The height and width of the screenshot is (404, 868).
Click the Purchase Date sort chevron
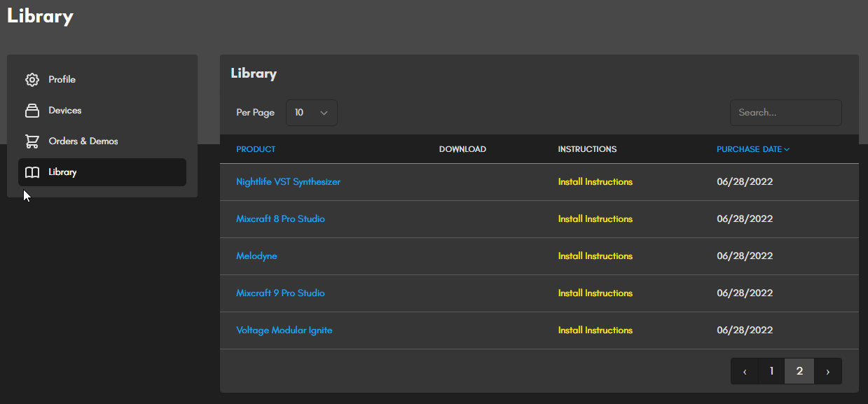[x=787, y=149]
